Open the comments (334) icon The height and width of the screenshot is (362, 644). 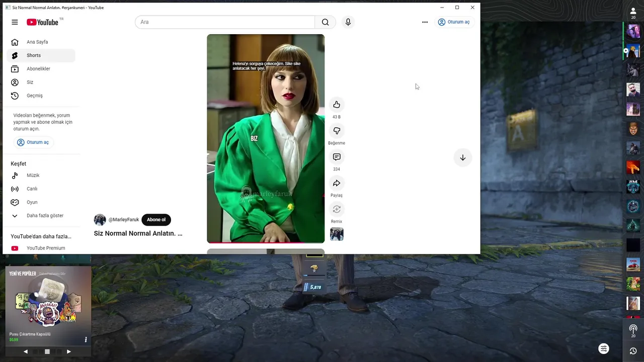337,157
